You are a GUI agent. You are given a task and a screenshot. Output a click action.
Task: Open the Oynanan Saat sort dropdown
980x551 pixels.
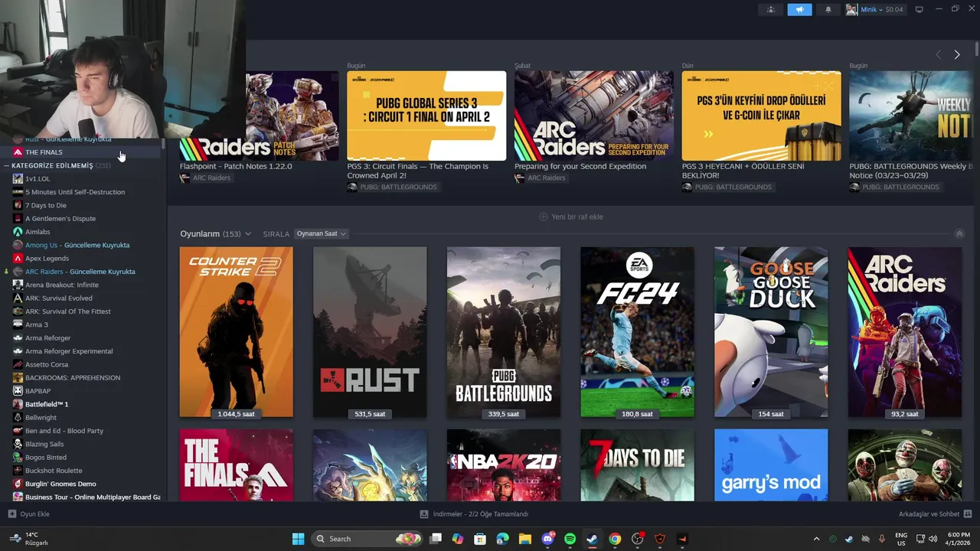coord(321,233)
